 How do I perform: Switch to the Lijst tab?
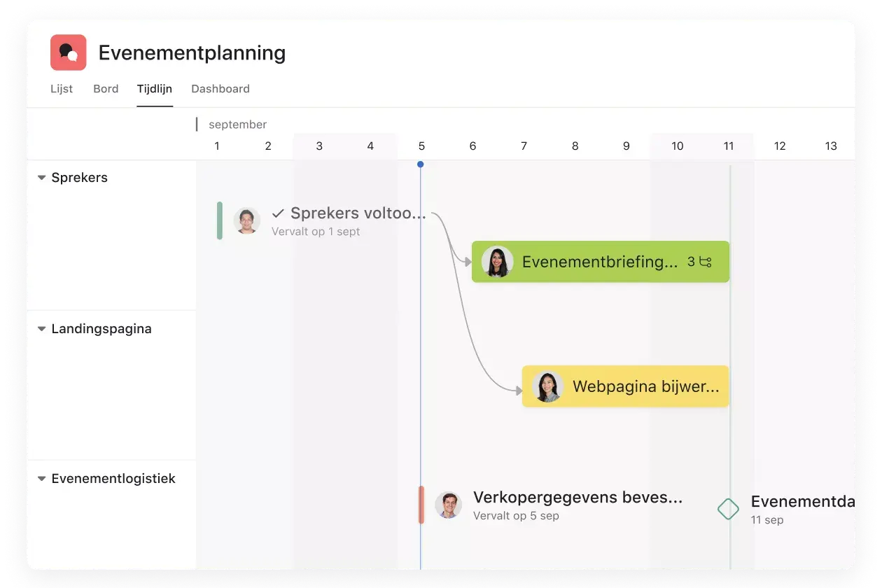[x=62, y=89]
